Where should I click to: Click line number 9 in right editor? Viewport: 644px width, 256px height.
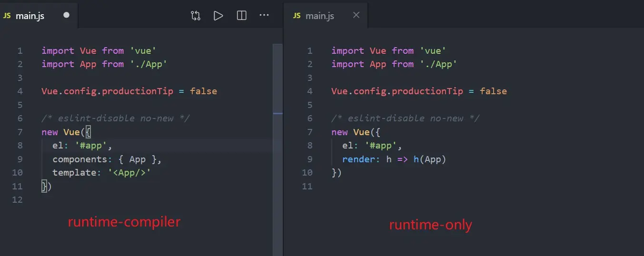pyautogui.click(x=310, y=159)
